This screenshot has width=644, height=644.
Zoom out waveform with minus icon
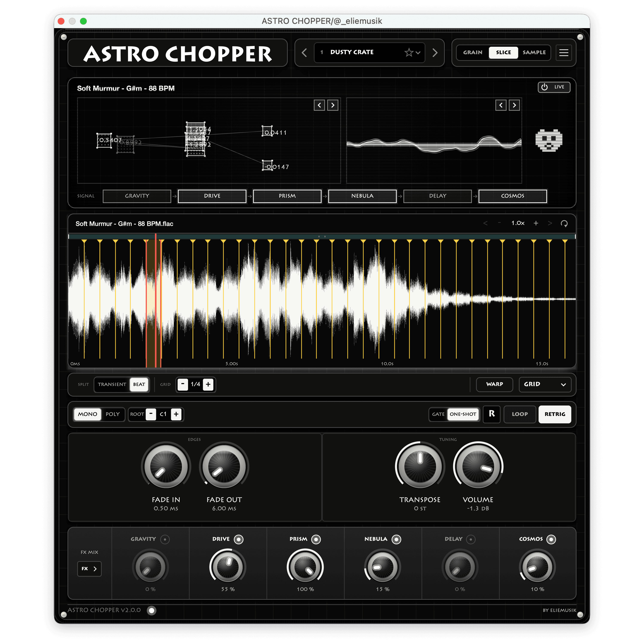[499, 223]
